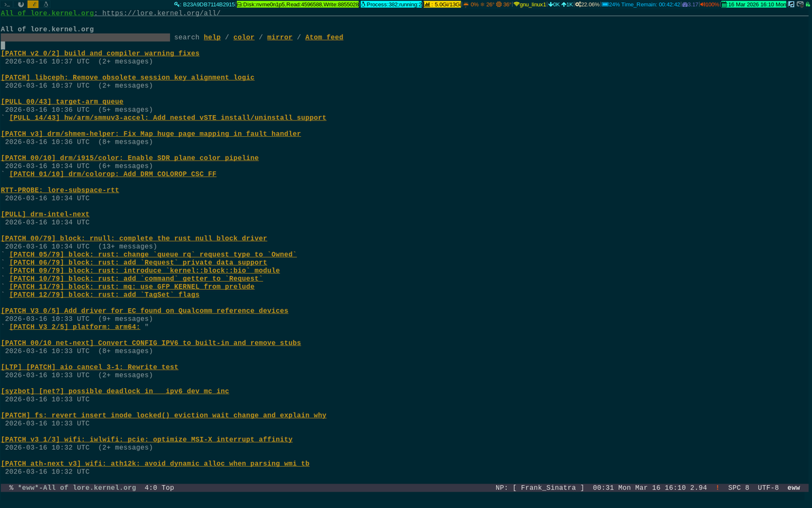The width and height of the screenshot is (812, 508).
Task: Open PATCH 01/10 drm/colorop Add DRM_COLOROP_CSC_FF
Action: (x=113, y=174)
